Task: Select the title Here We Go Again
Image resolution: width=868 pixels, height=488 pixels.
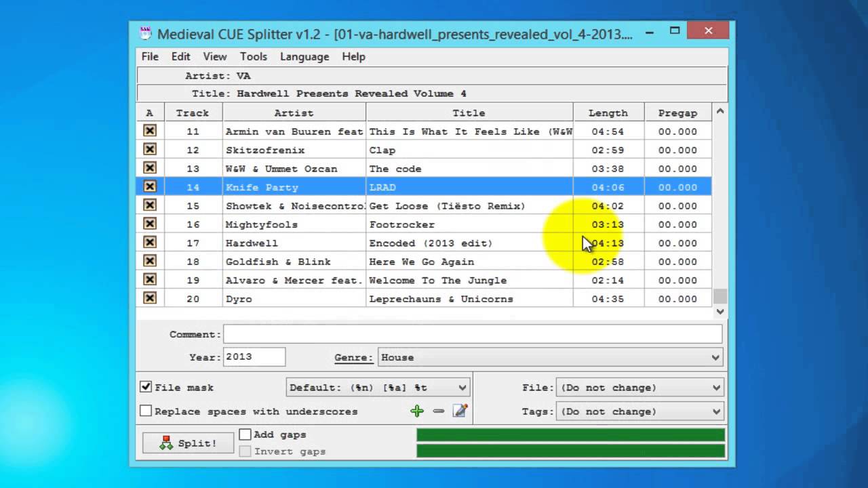Action: [422, 262]
